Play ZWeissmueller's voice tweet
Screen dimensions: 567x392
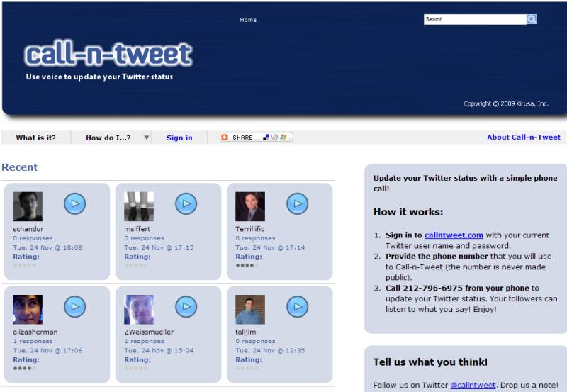pos(186,307)
